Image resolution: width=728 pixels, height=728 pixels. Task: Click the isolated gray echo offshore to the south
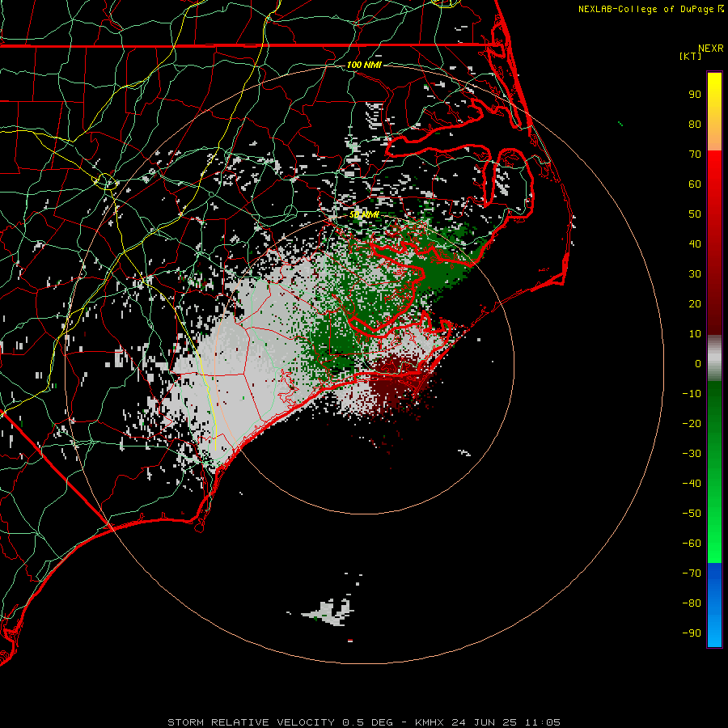(328, 612)
